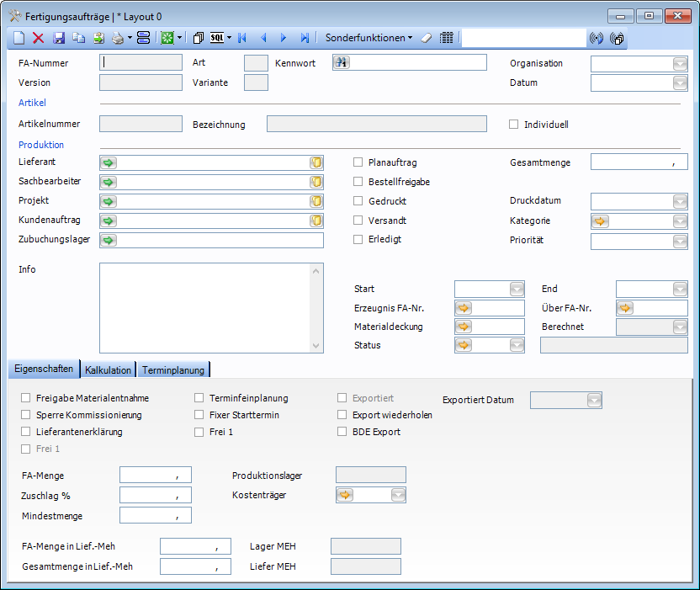Check Freigabe Materialentnahme option
The image size is (700, 590).
point(27,398)
